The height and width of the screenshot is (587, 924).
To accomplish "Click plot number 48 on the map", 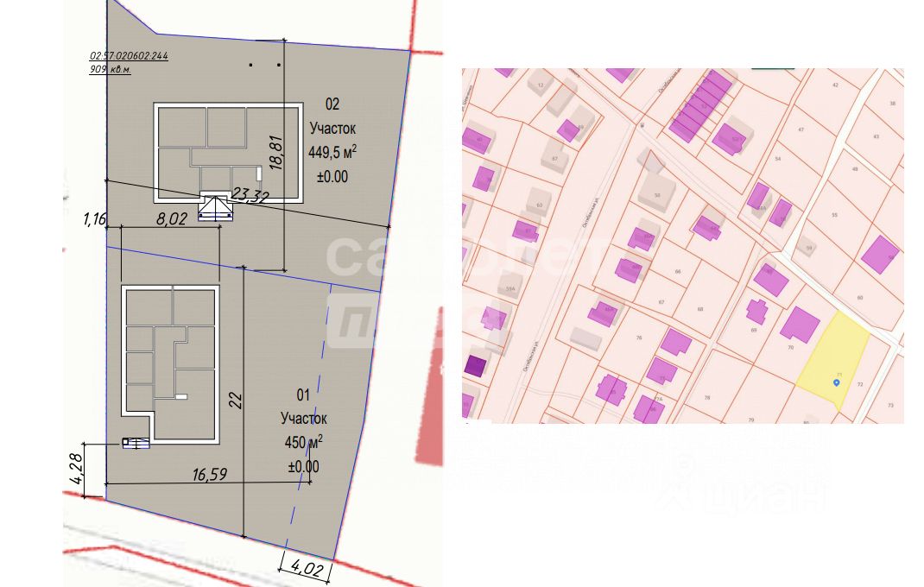I will tap(854, 169).
